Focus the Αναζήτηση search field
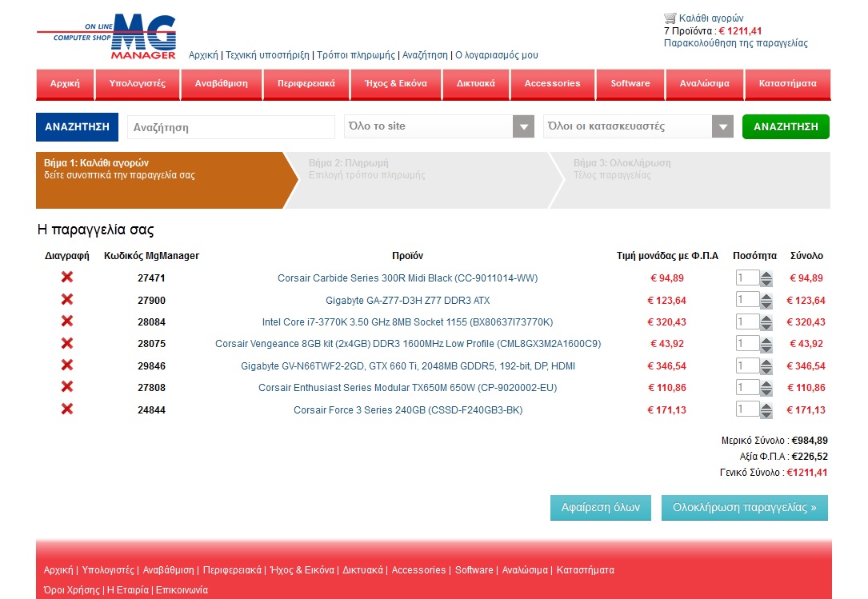Image resolution: width=868 pixels, height=599 pixels. click(231, 127)
